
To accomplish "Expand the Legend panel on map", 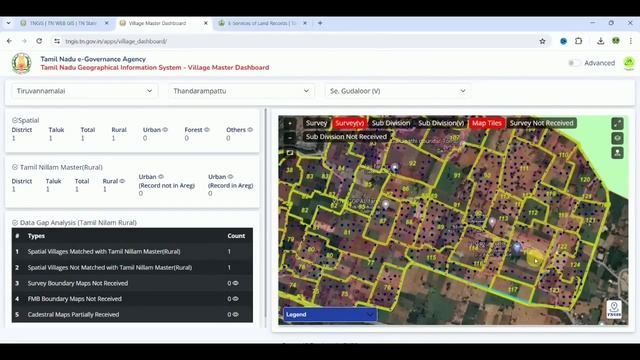I will pyautogui.click(x=330, y=314).
